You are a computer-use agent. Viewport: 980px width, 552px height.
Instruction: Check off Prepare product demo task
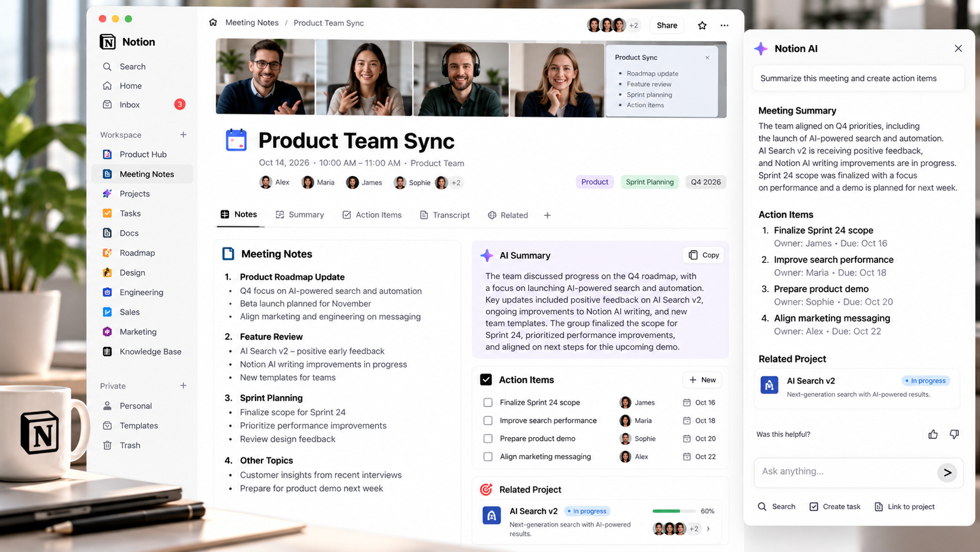pyautogui.click(x=488, y=438)
